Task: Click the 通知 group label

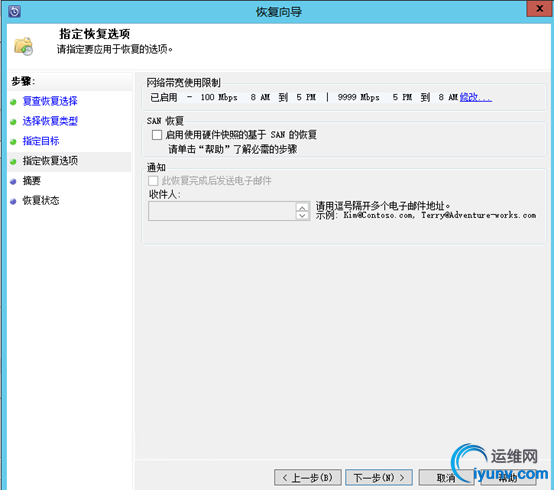Action: (156, 167)
